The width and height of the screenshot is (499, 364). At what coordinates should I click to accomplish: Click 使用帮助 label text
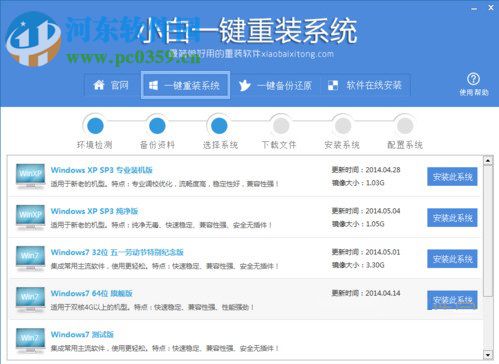[474, 92]
